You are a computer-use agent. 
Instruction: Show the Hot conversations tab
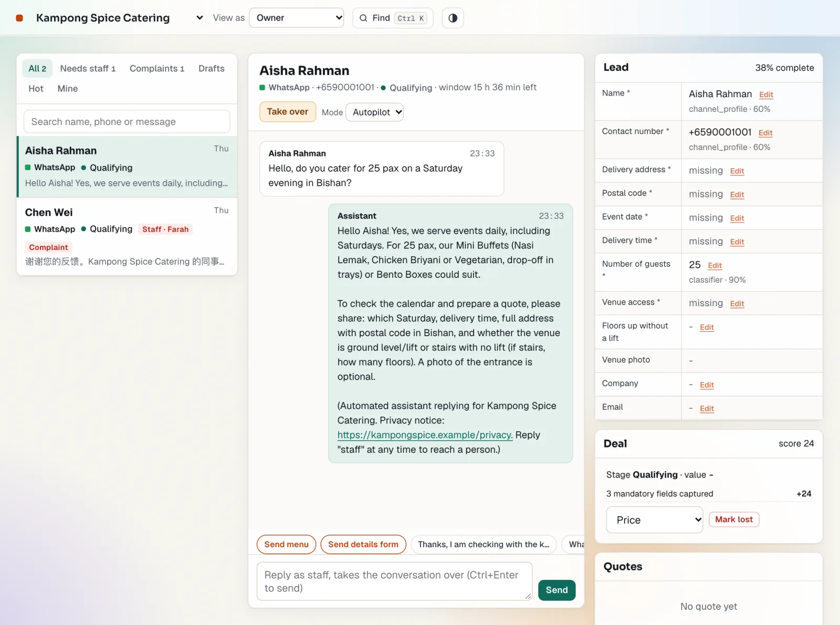point(36,89)
